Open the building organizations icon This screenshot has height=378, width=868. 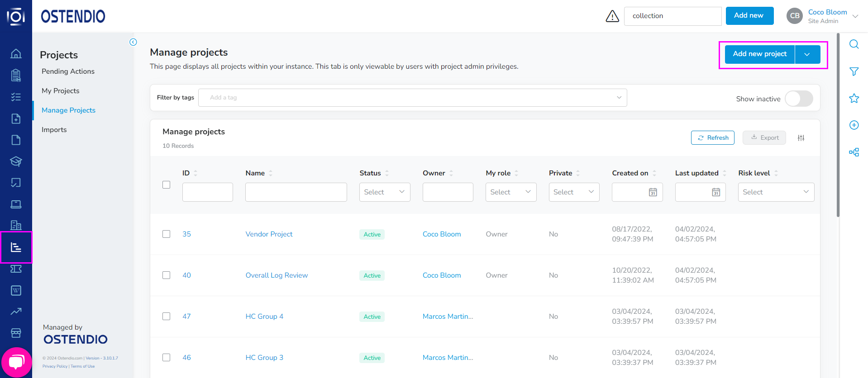tap(16, 225)
